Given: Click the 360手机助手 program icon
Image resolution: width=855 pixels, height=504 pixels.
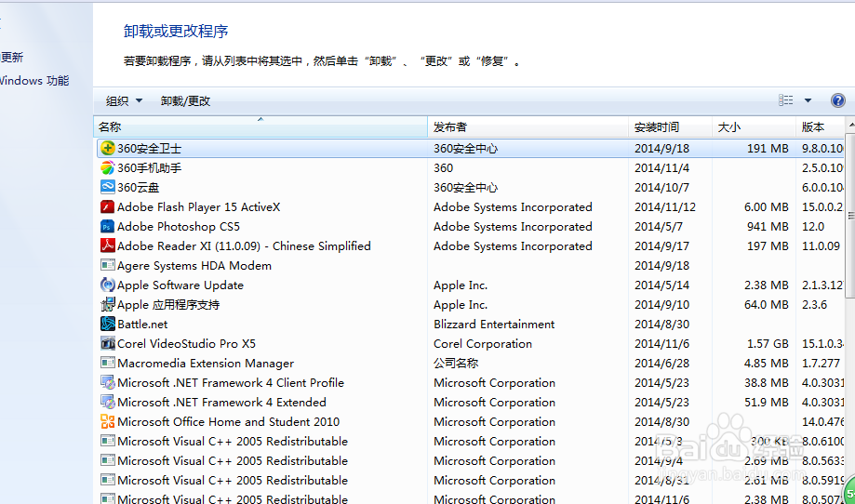Looking at the screenshot, I should [108, 168].
